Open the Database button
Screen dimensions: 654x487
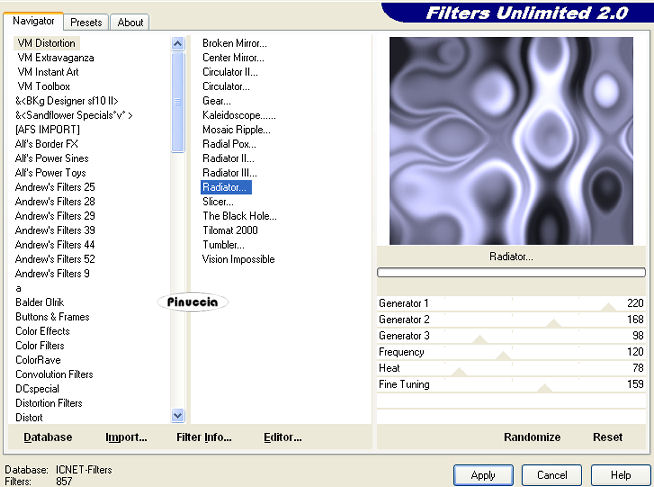point(48,437)
